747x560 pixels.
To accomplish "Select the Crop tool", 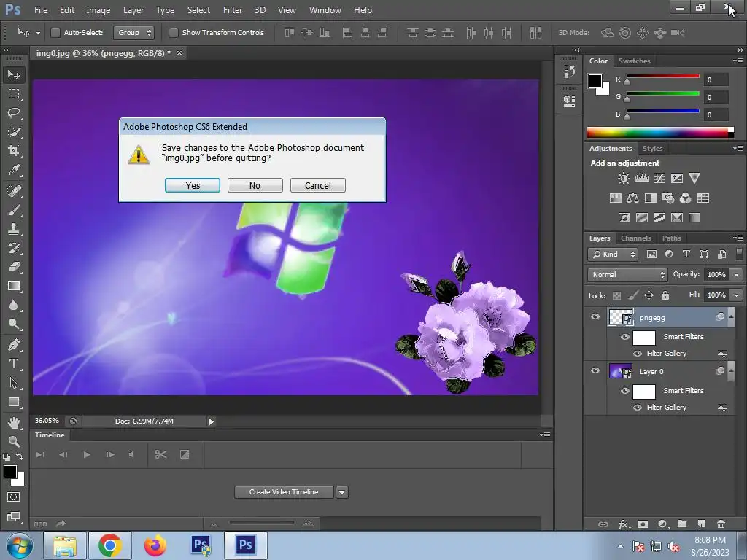I will pyautogui.click(x=14, y=151).
